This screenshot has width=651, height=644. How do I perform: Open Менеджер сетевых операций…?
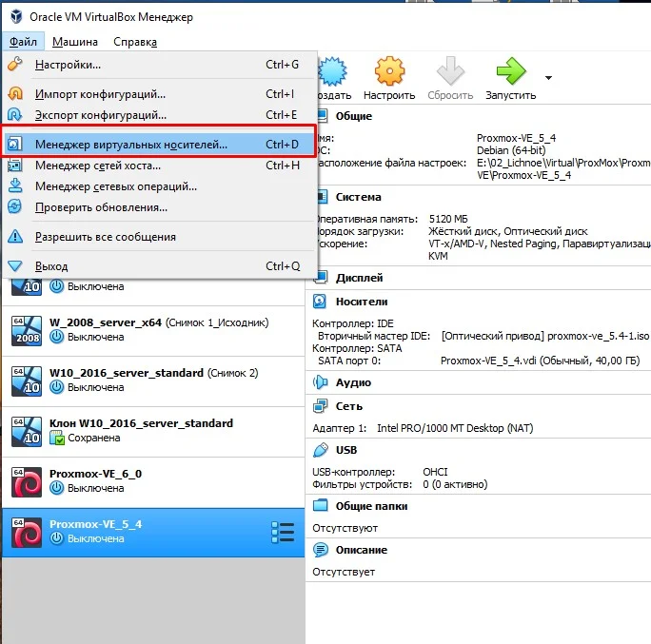click(160, 186)
